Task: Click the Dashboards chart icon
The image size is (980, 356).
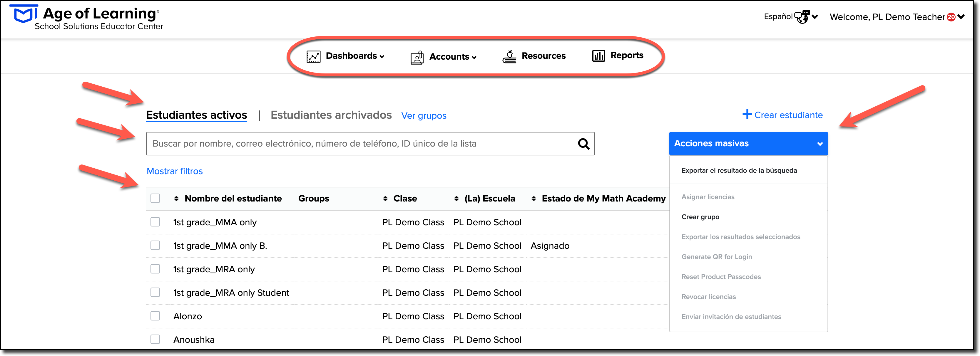Action: tap(313, 57)
